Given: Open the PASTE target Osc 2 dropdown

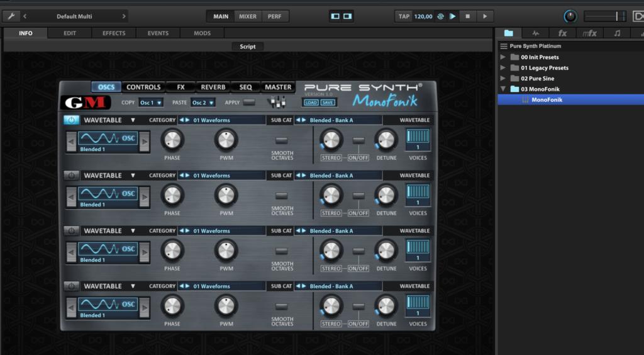Looking at the screenshot, I should pyautogui.click(x=203, y=103).
